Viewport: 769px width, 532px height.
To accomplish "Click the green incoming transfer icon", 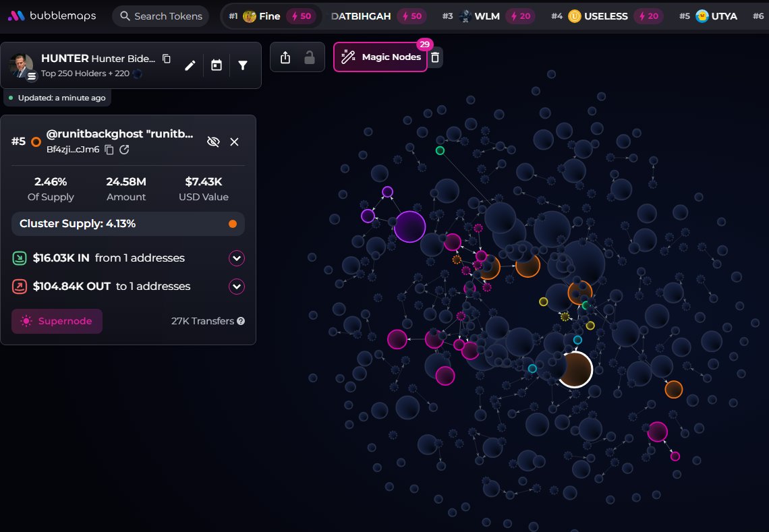I will coord(20,258).
